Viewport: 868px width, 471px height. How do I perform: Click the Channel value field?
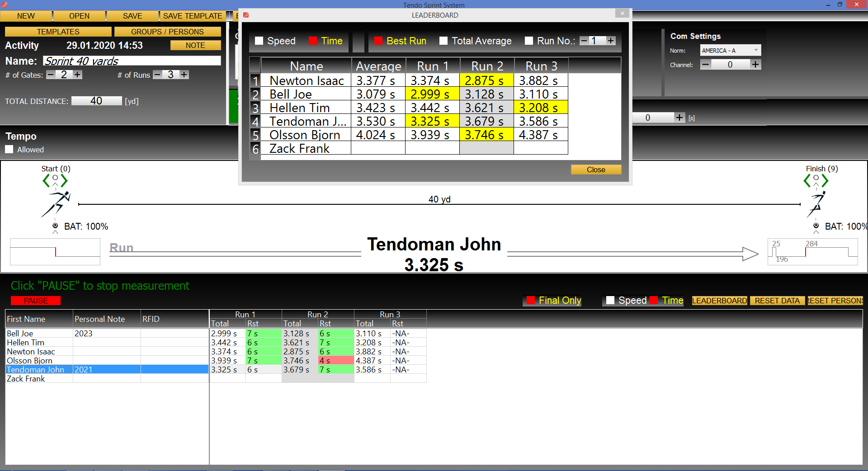(x=730, y=65)
